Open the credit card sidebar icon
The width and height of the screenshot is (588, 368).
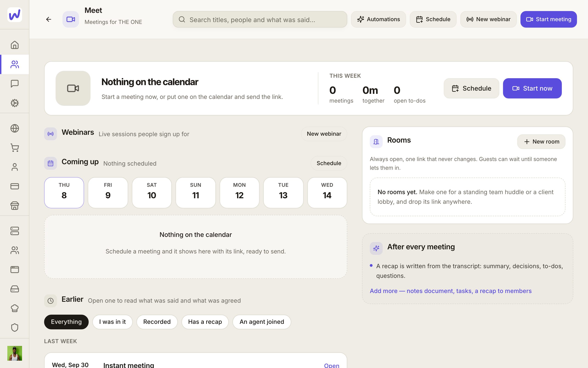(14, 186)
